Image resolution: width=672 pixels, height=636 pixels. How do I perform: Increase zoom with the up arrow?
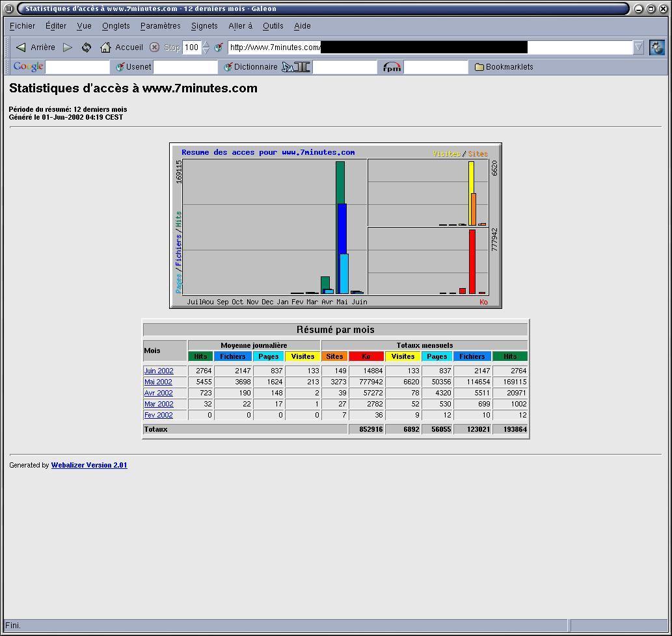click(x=206, y=44)
